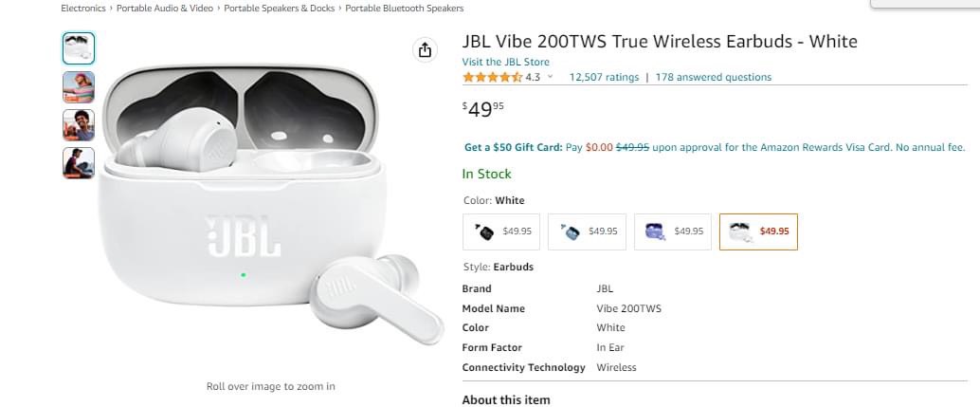Go to Electronics breadcrumb category
980x407 pixels.
point(83,9)
